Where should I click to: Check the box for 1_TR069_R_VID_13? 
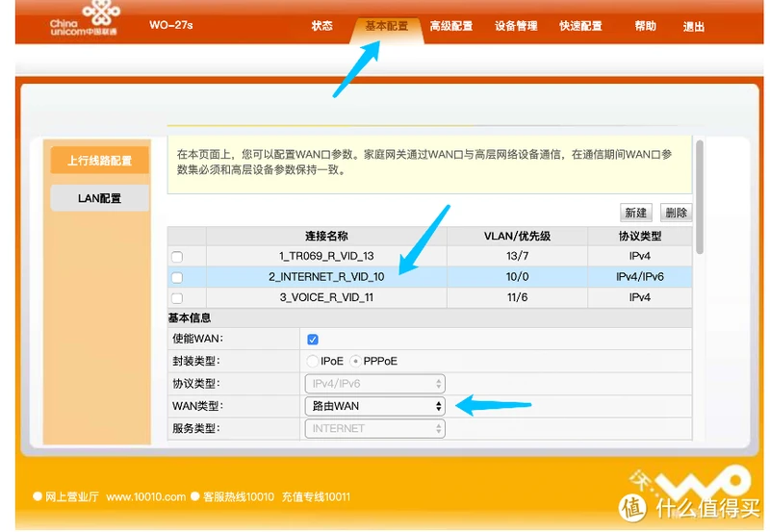[177, 257]
